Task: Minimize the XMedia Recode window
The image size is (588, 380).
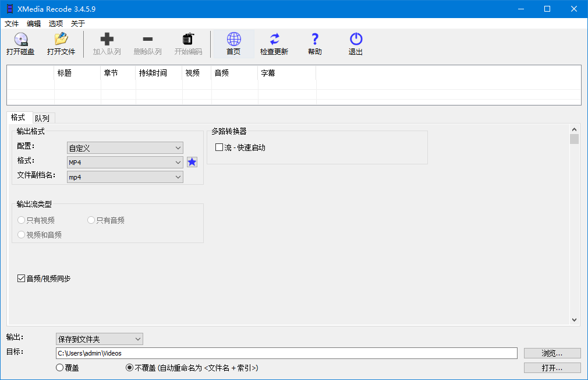Action: (521, 9)
